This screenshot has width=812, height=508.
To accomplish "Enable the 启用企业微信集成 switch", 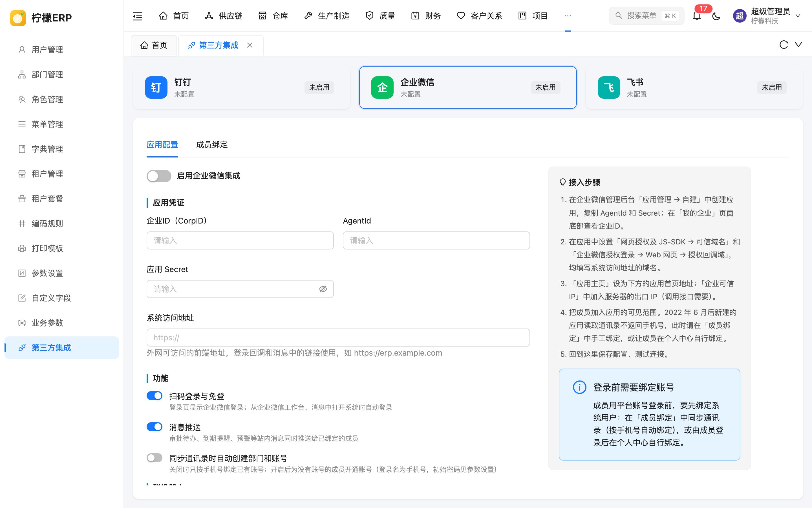I will tap(159, 176).
